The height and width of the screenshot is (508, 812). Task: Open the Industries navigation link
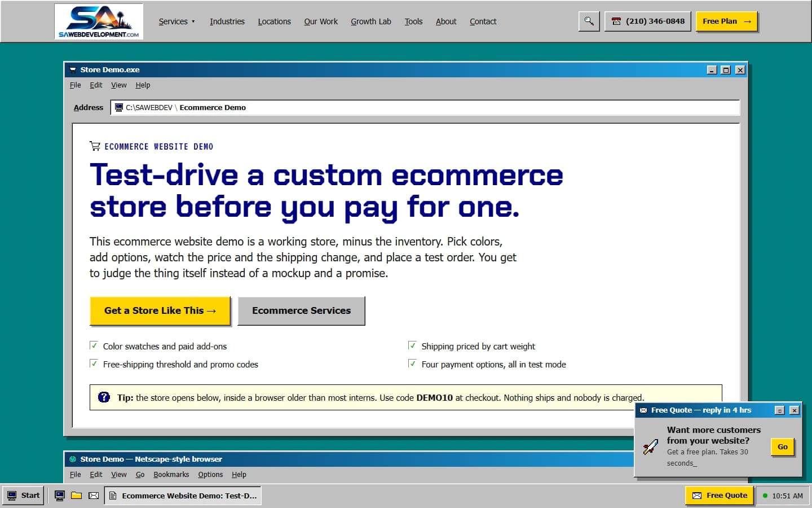[227, 21]
